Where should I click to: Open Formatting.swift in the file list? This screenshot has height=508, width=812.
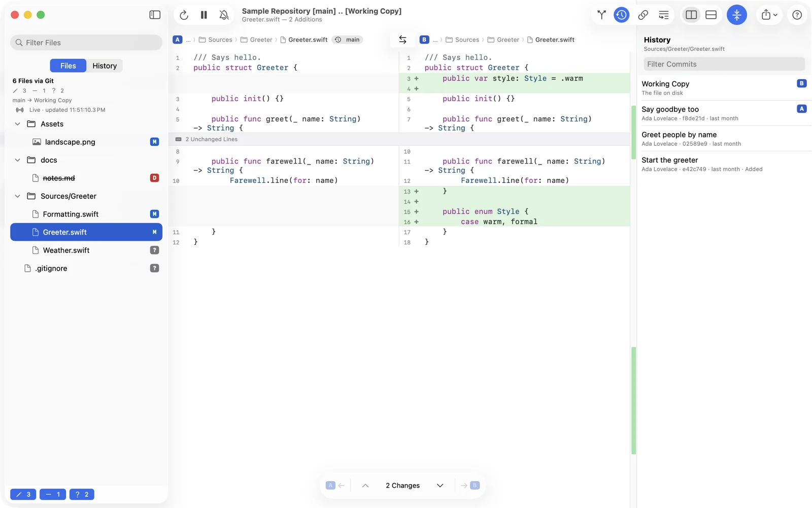coord(86,214)
